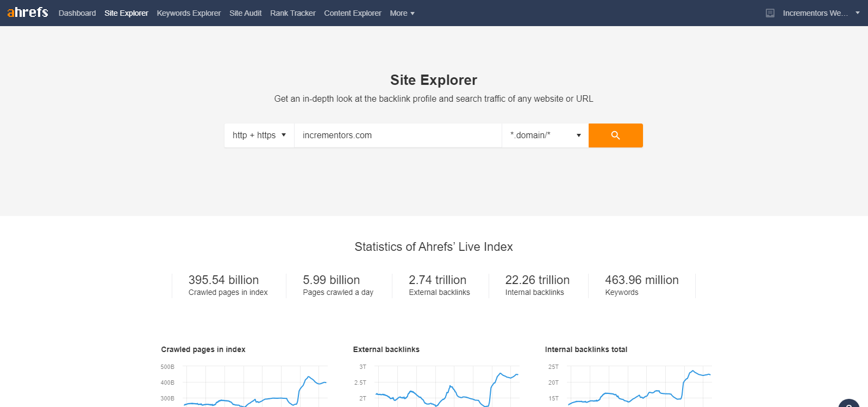Click the Get an in-depth look subtitle text
The height and width of the screenshot is (407, 868).
click(434, 99)
